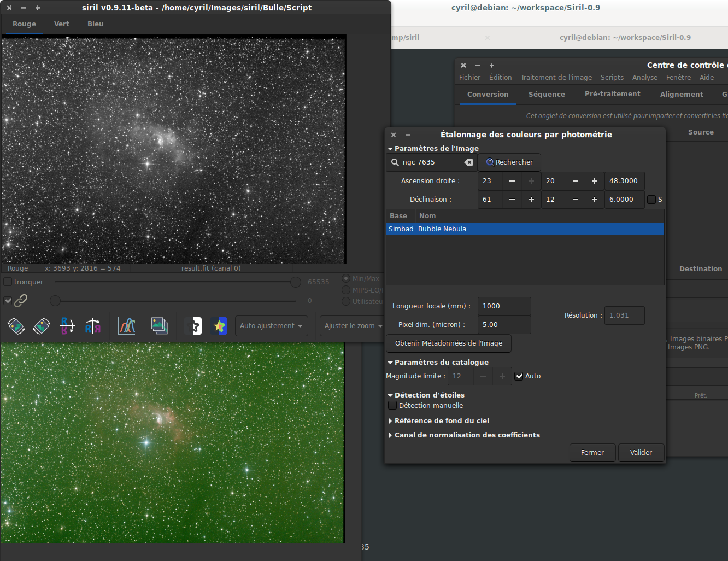Click the mirror image horizontally icon

pos(93,326)
